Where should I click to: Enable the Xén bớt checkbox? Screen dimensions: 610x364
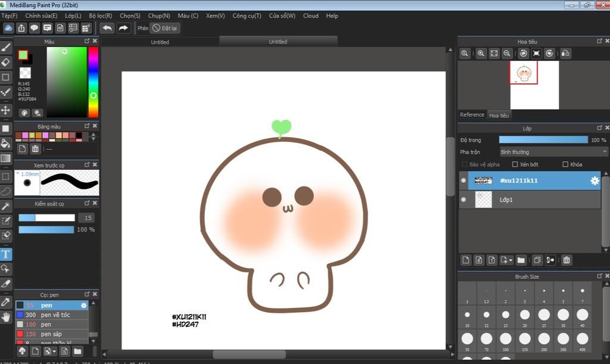pos(515,164)
